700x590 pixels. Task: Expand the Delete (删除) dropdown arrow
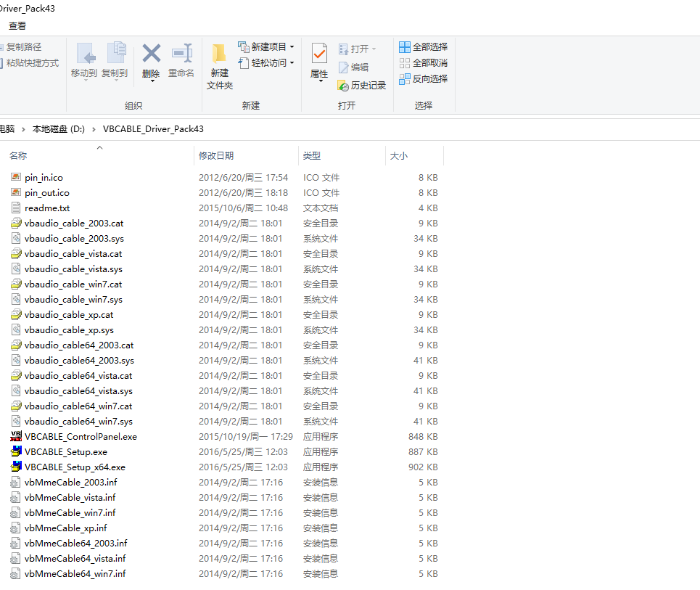(x=152, y=81)
